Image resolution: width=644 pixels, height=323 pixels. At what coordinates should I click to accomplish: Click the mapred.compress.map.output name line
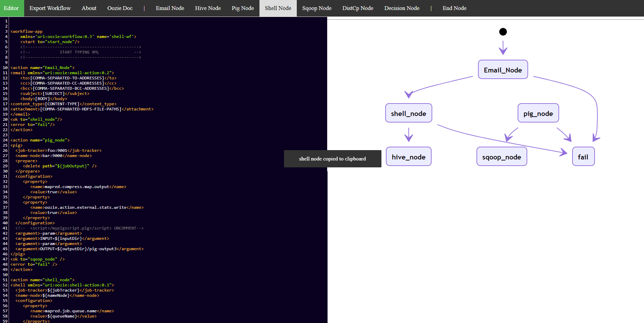coord(78,187)
